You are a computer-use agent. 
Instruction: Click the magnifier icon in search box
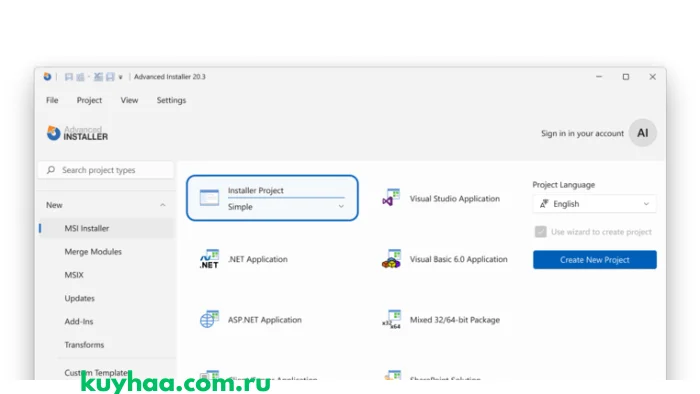pos(51,170)
